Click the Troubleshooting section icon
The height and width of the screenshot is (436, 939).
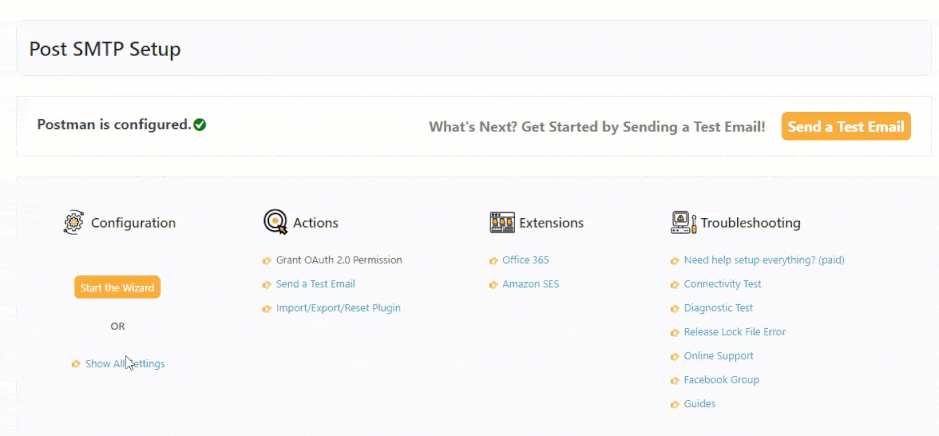point(683,222)
